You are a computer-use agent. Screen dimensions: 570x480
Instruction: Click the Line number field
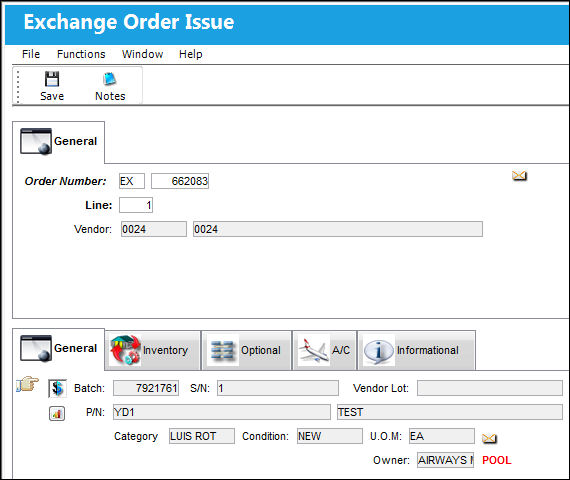point(136,205)
